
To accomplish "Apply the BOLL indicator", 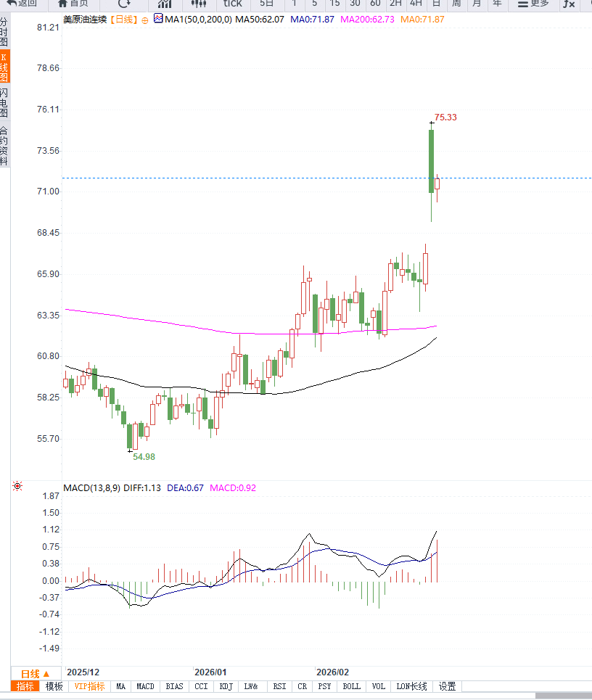I will click(x=351, y=686).
